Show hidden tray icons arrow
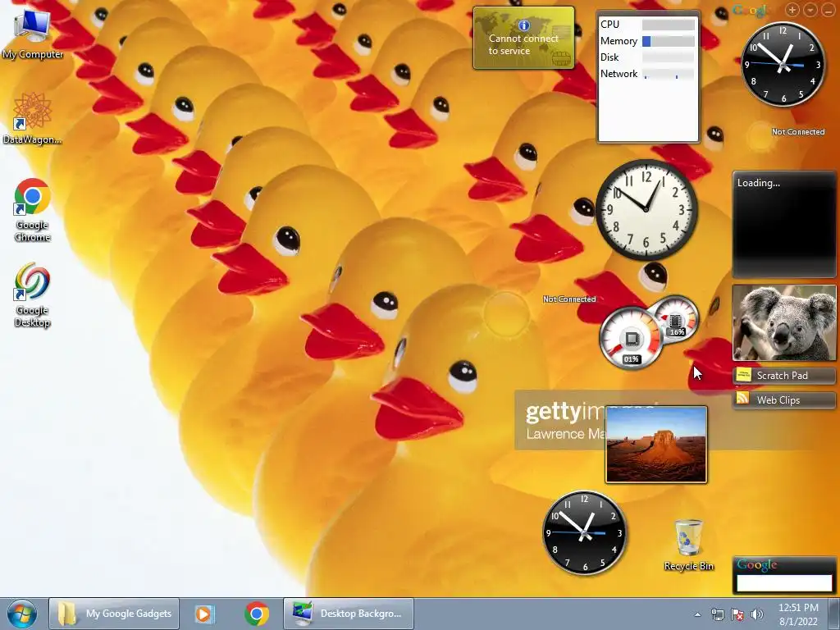This screenshot has width=840, height=630. point(697,614)
